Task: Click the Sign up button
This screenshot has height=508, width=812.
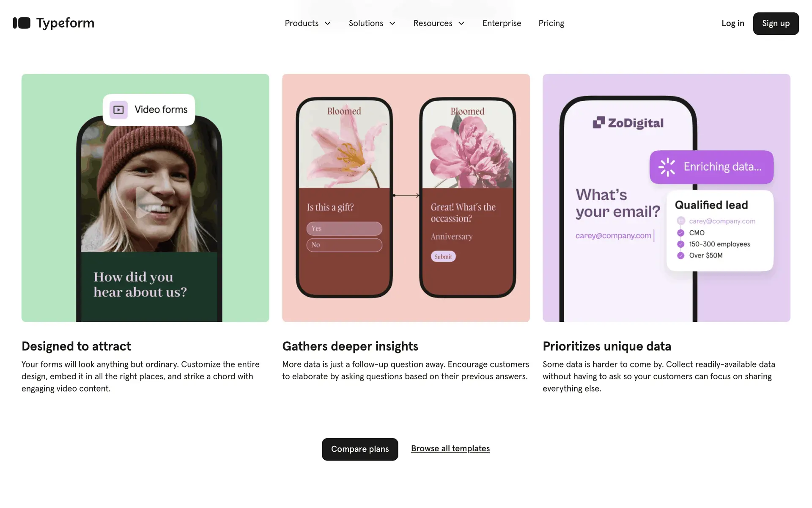Action: click(776, 24)
